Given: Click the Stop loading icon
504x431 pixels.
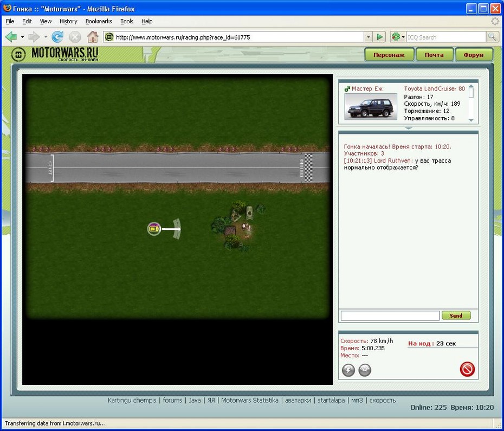Looking at the screenshot, I should click(75, 37).
